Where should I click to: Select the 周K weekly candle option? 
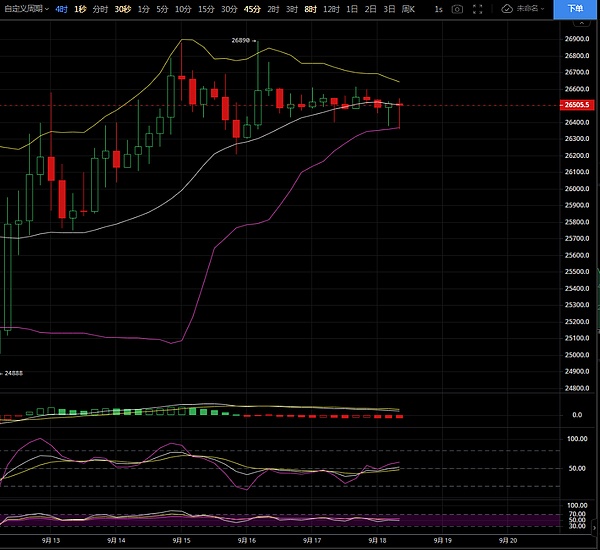pyautogui.click(x=408, y=8)
